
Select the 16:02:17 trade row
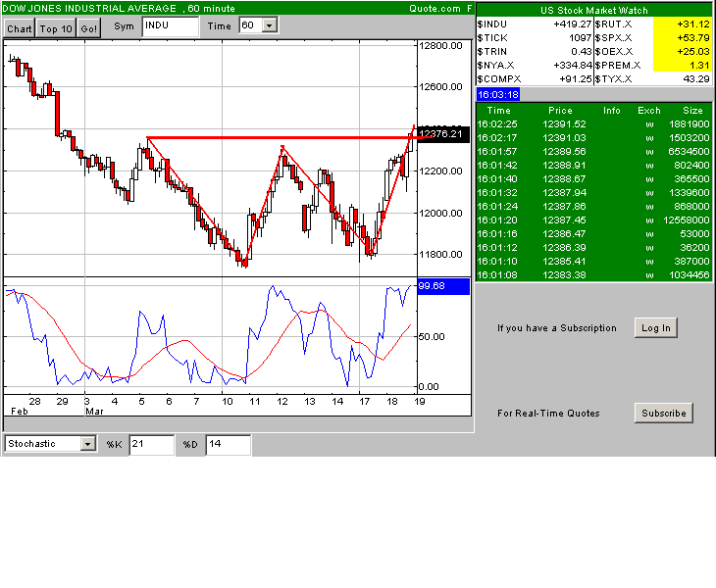pyautogui.click(x=593, y=138)
